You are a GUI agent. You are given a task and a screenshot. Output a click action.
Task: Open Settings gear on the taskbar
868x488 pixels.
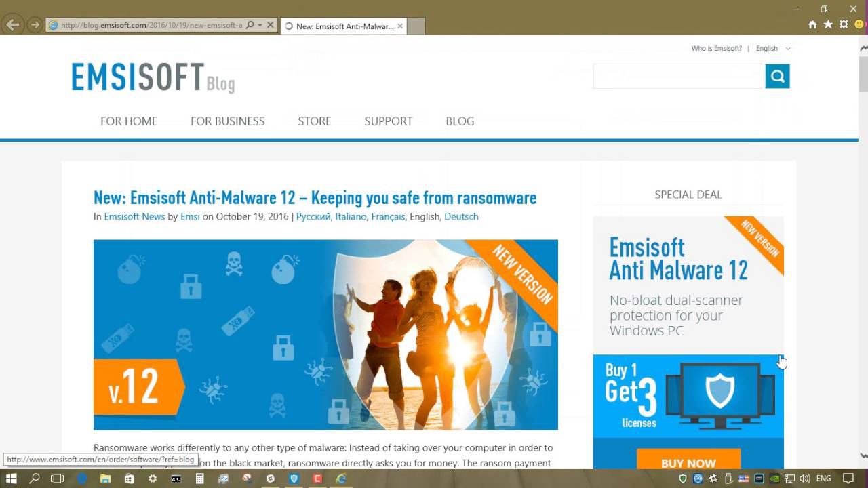[153, 479]
